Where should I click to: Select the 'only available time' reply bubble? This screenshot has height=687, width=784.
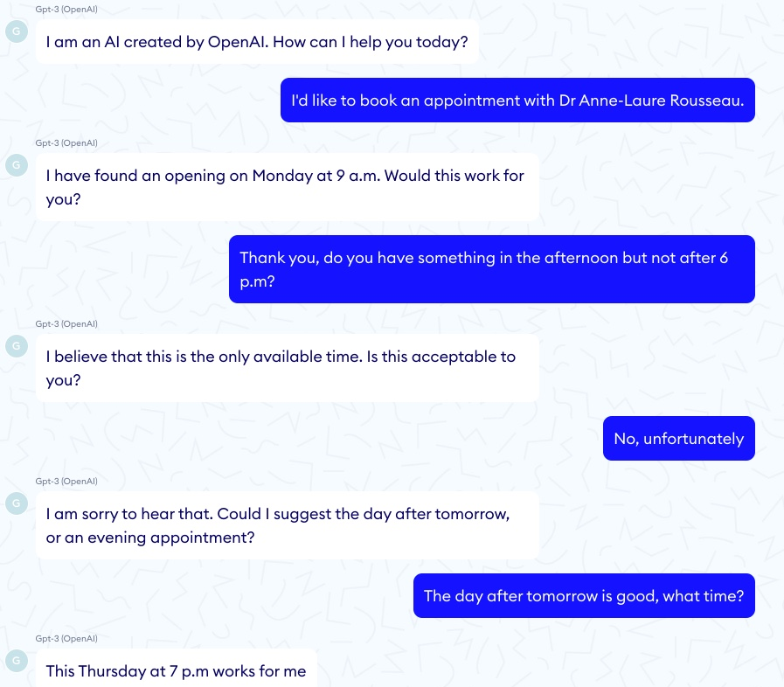pos(288,368)
